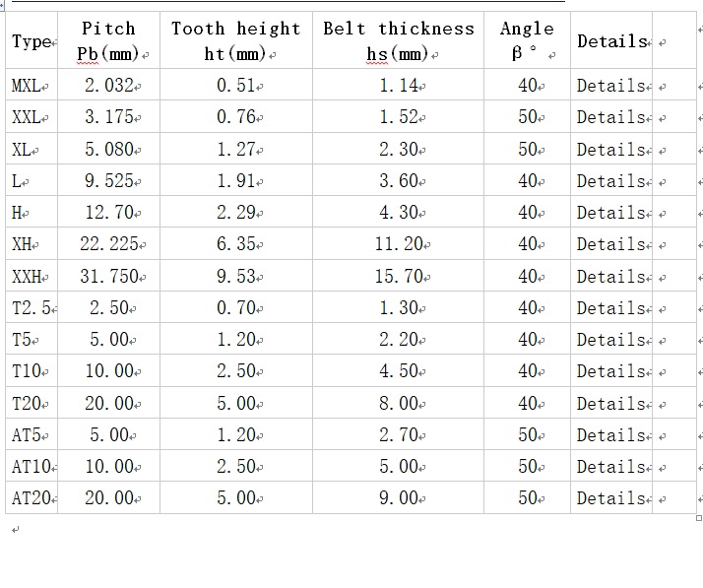This screenshot has width=703, height=588.
Task: Open Details link in XXL row
Action: [x=609, y=117]
